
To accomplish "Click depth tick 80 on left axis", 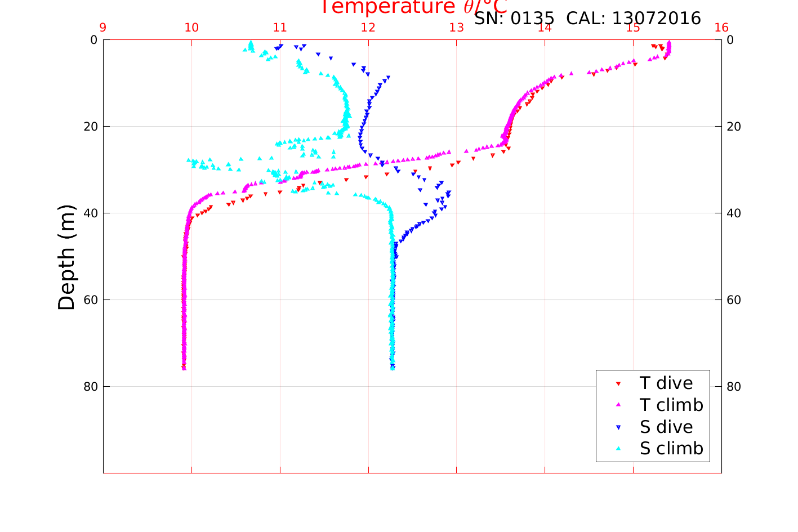I will click(91, 387).
